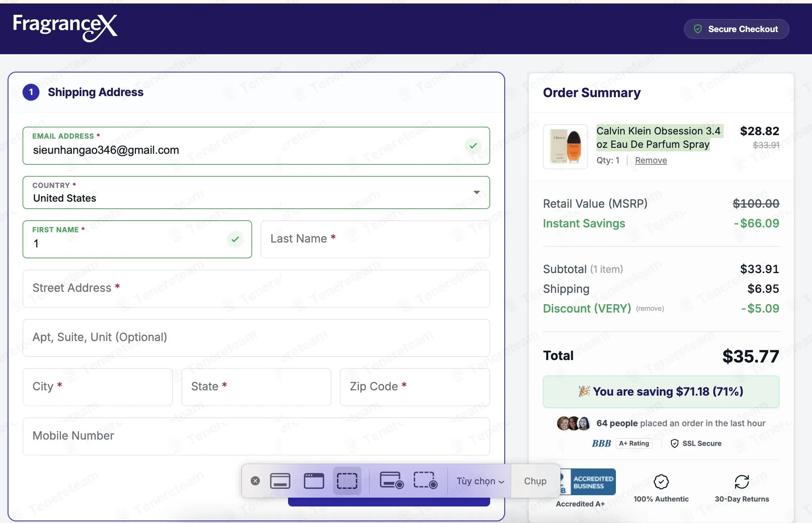Image resolution: width=812 pixels, height=523 pixels.
Task: Click the Instant Savings label
Action: tap(584, 223)
